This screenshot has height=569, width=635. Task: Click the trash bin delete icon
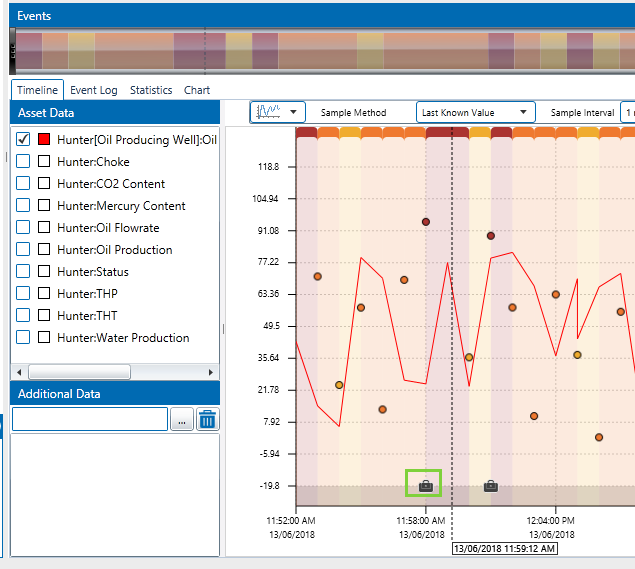click(207, 419)
